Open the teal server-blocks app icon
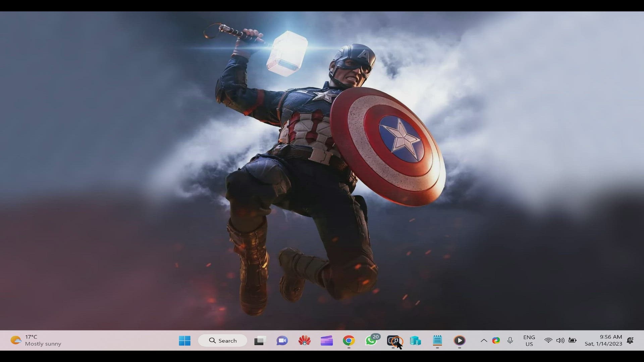 tap(415, 341)
